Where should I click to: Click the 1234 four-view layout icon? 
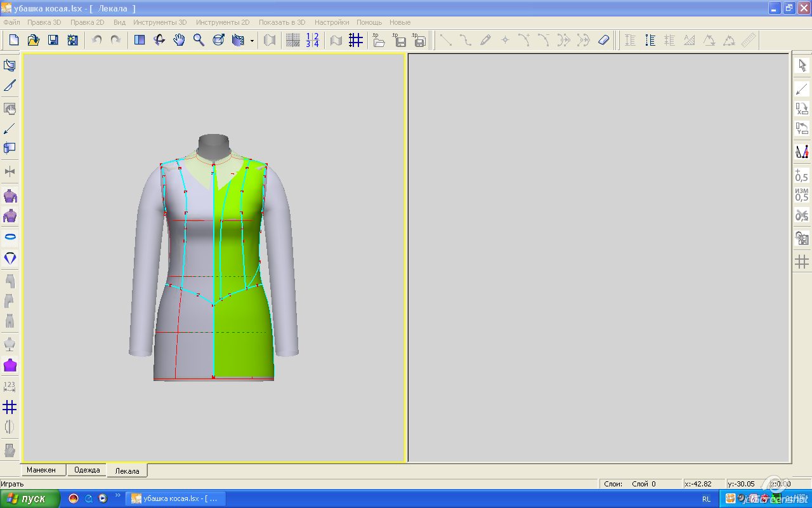(x=312, y=40)
